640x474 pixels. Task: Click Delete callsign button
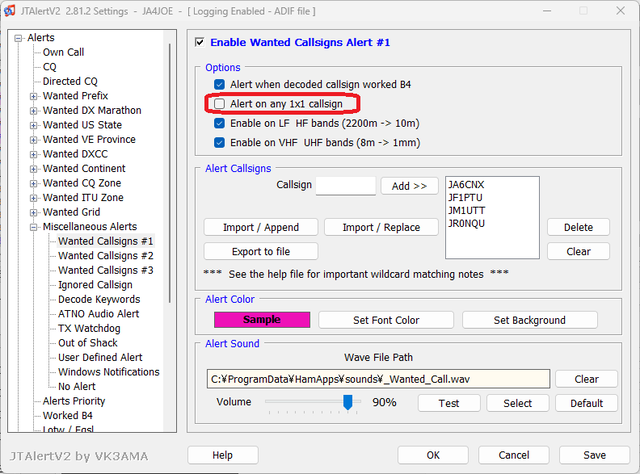(x=578, y=227)
